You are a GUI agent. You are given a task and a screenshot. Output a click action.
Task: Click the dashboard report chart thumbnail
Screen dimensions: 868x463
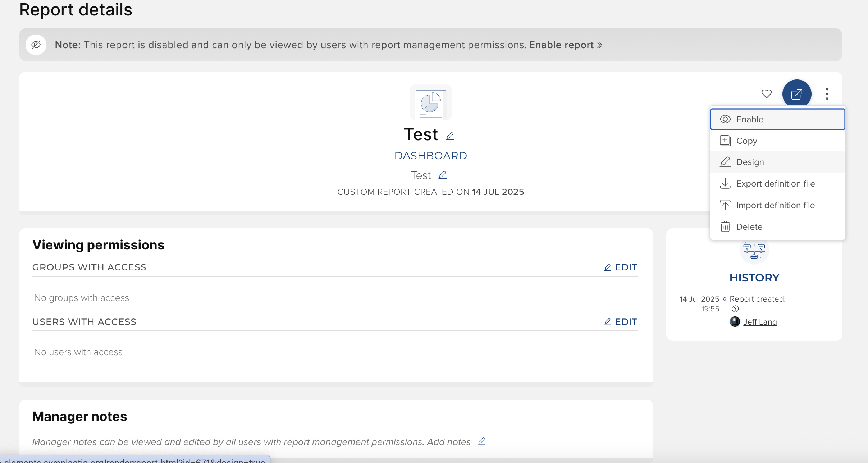(x=430, y=104)
